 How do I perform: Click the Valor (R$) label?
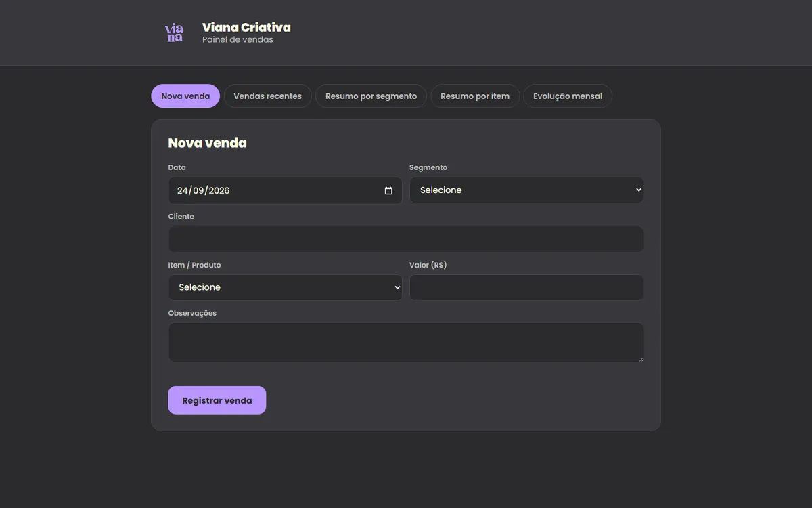pyautogui.click(x=428, y=265)
